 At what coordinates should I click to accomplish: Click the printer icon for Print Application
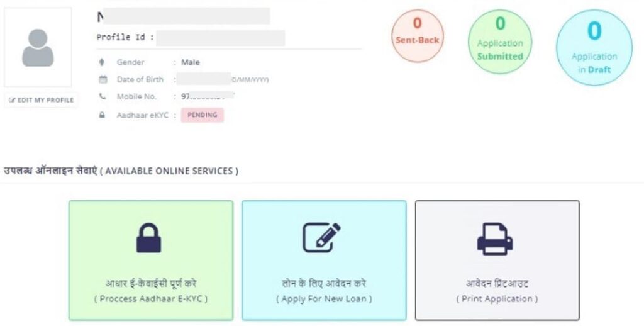click(x=496, y=238)
